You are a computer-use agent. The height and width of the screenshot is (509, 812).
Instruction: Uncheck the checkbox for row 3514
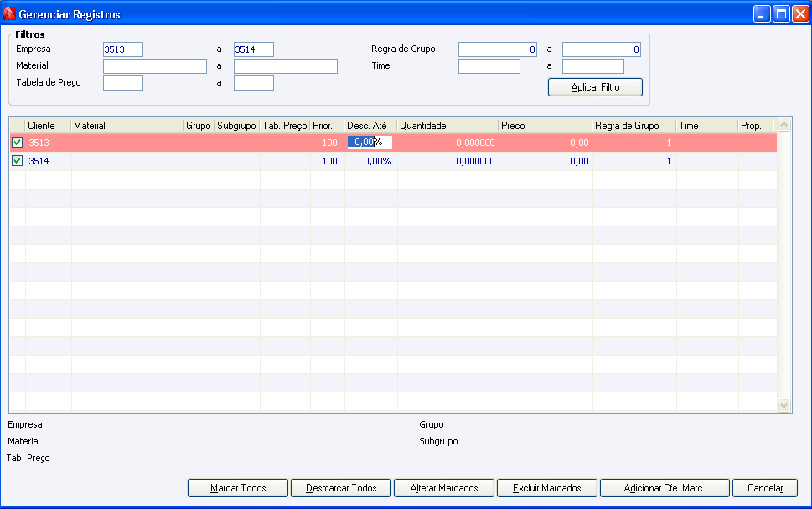click(17, 161)
